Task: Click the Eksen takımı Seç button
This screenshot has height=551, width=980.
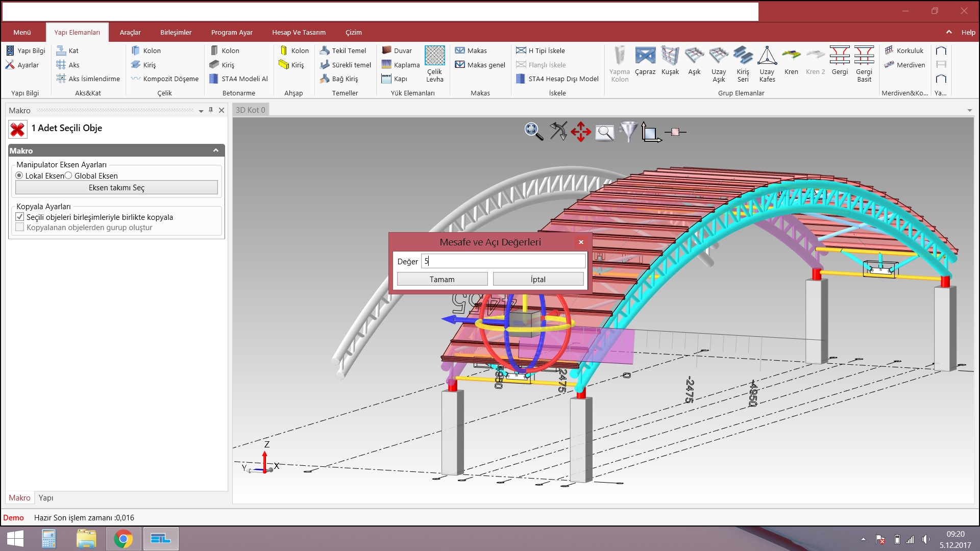Action: click(116, 188)
